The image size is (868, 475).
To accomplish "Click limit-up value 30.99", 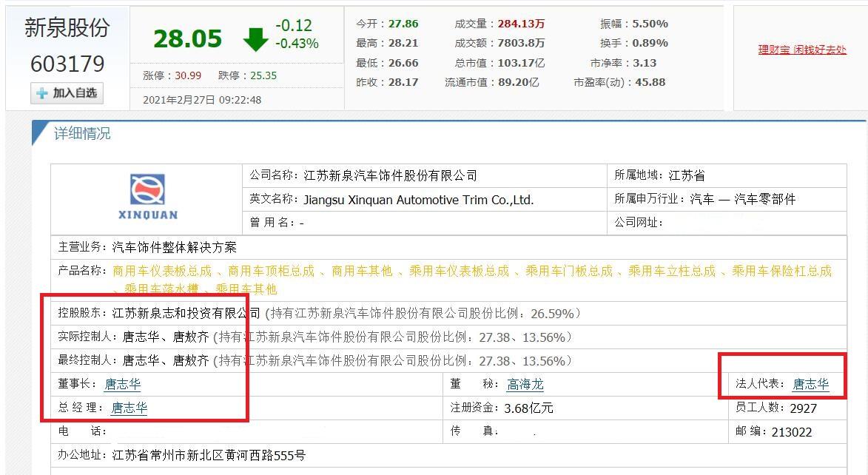I will click(188, 75).
